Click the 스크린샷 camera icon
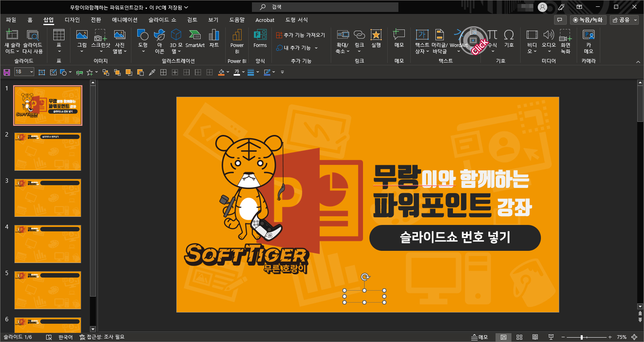Screen dimensions: 644x342 click(x=100, y=35)
